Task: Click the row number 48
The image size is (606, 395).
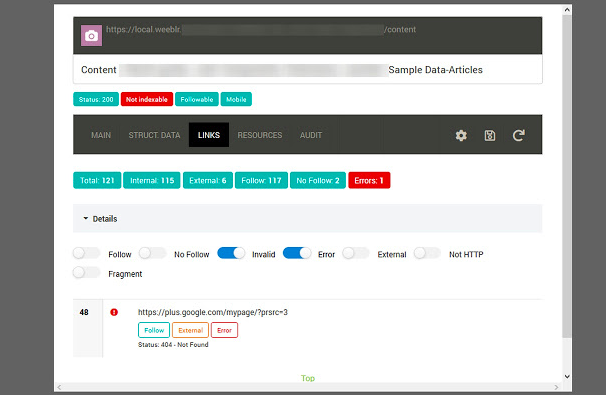Action: (84, 312)
